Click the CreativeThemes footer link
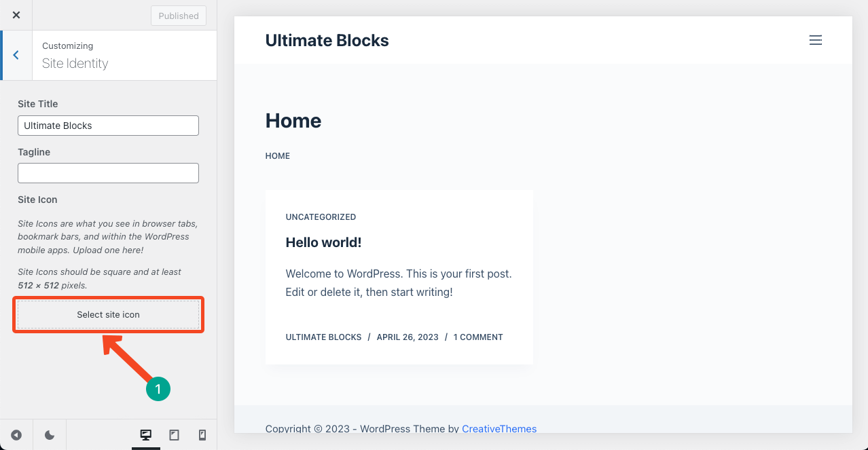 tap(499, 429)
